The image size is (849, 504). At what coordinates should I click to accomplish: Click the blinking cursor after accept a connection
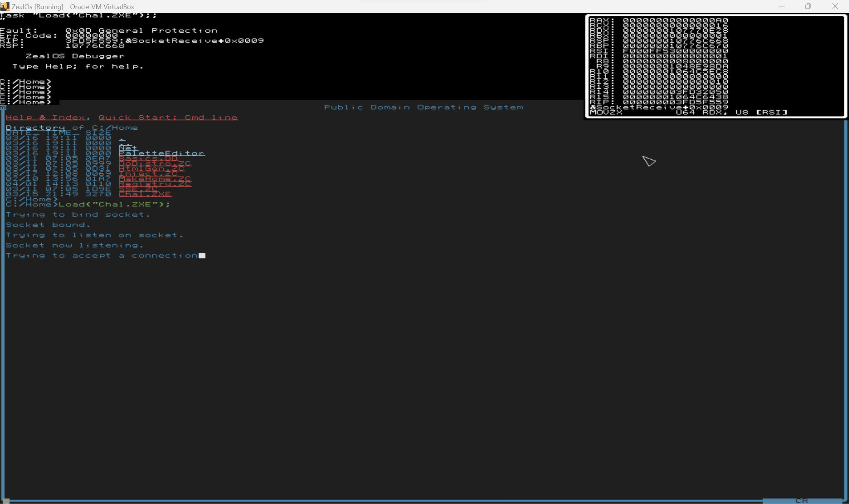click(x=202, y=256)
